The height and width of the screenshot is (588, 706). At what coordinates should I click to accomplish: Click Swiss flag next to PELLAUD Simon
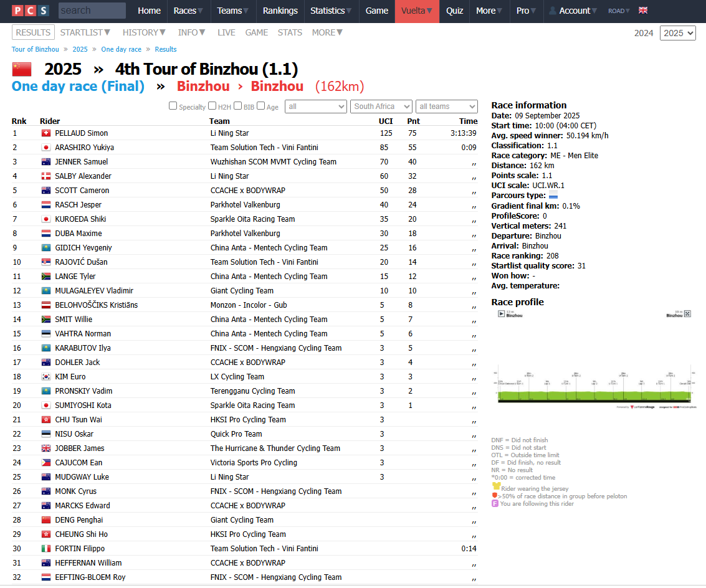[x=45, y=133]
